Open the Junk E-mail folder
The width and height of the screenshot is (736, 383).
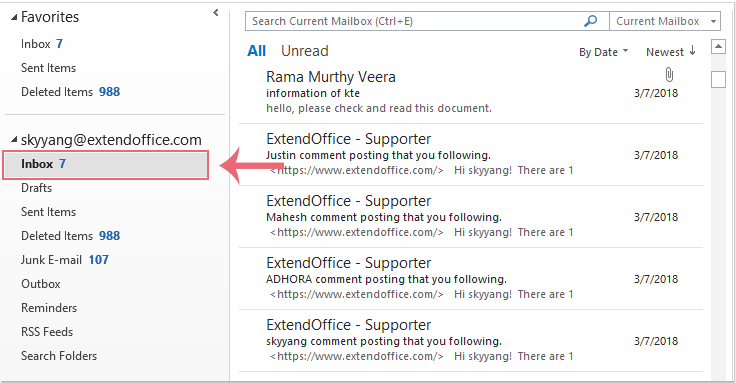pos(65,260)
